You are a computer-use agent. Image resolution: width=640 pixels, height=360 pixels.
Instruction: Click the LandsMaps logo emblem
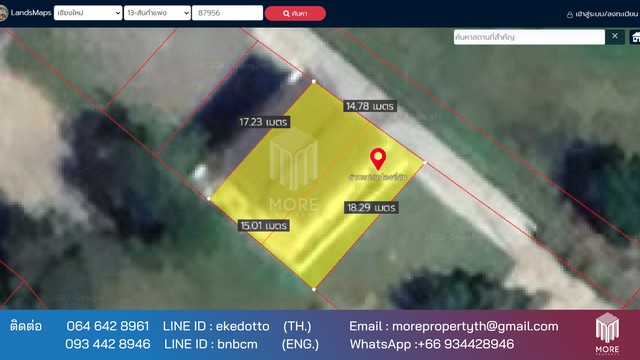(3, 13)
